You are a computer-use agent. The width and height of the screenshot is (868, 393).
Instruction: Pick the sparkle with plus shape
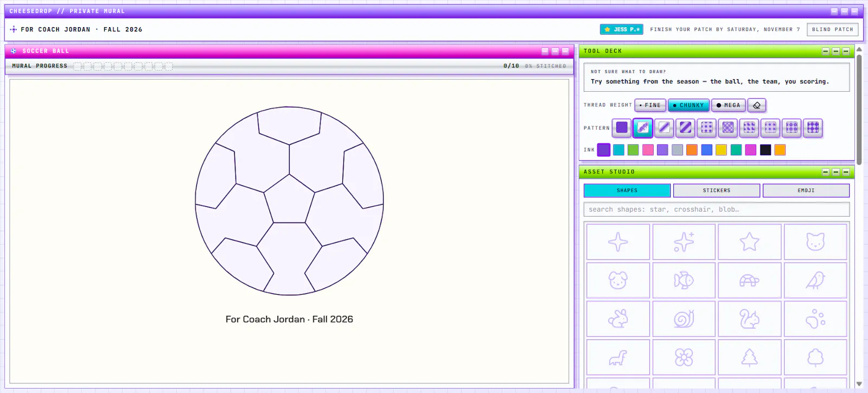(684, 242)
